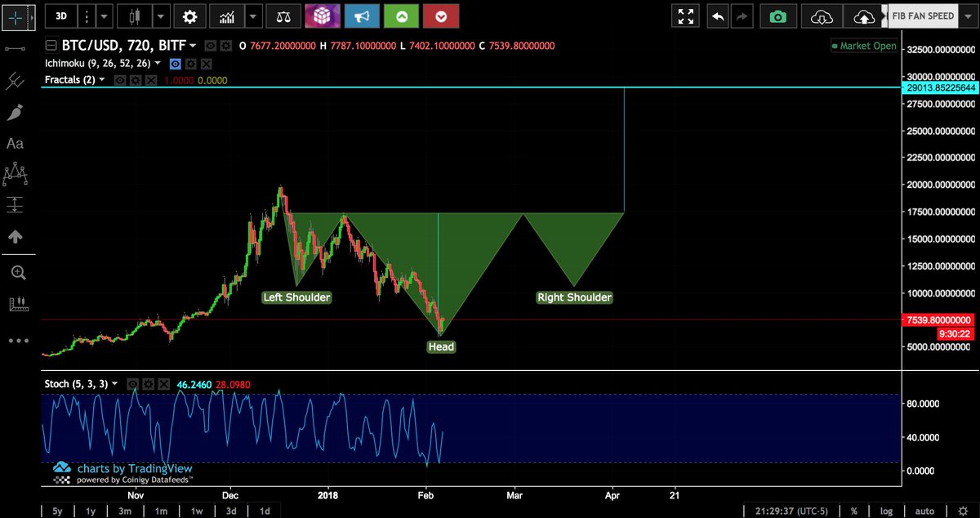This screenshot has height=518, width=980.
Task: Select the head-and-shoulders pattern tool
Action: pyautogui.click(x=15, y=173)
